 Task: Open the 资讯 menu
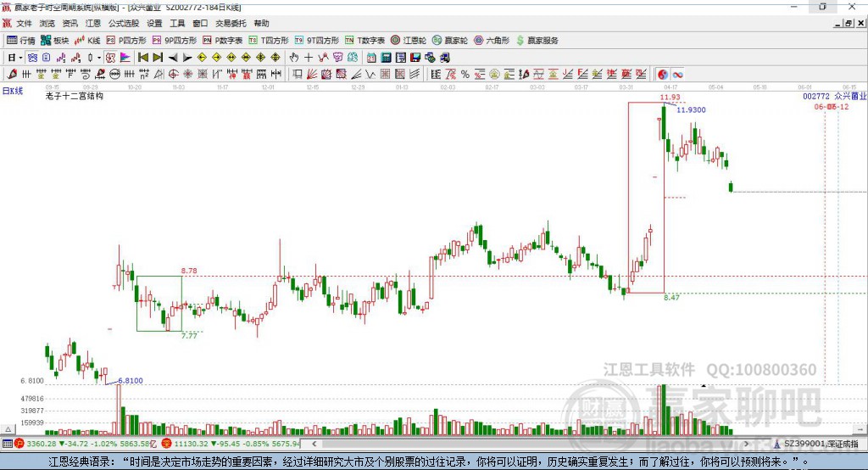[70, 23]
